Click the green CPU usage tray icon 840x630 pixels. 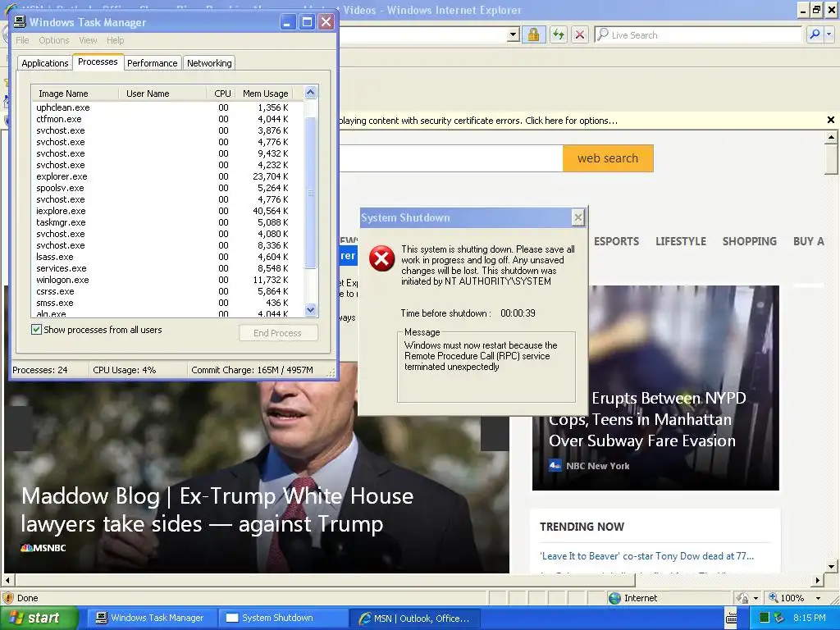pyautogui.click(x=765, y=619)
